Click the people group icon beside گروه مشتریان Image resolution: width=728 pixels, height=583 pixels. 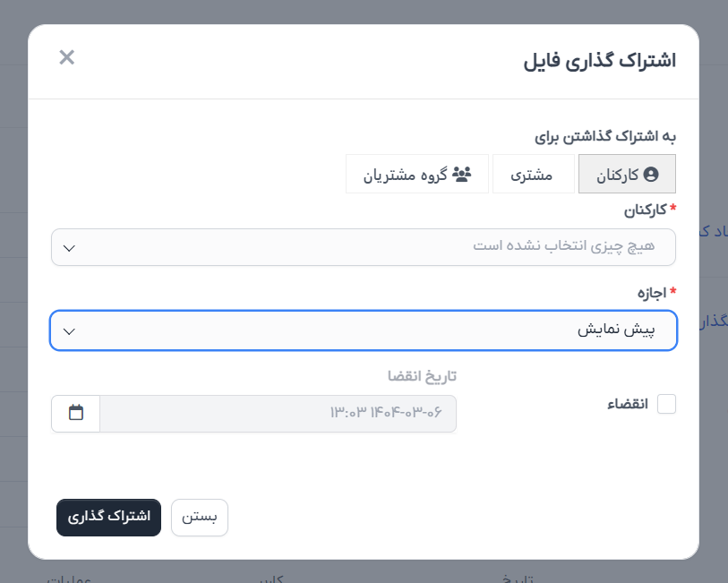click(461, 174)
